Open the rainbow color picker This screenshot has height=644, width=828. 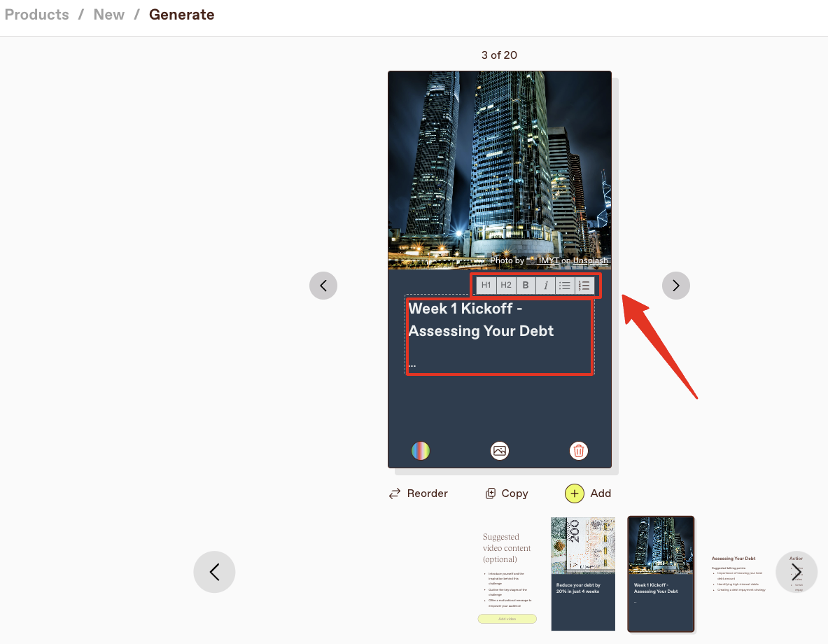(421, 451)
